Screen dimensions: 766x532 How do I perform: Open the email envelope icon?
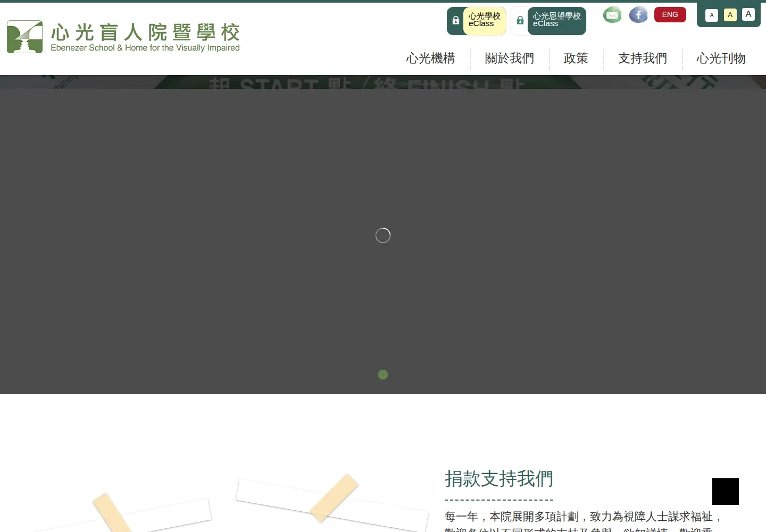tap(612, 15)
